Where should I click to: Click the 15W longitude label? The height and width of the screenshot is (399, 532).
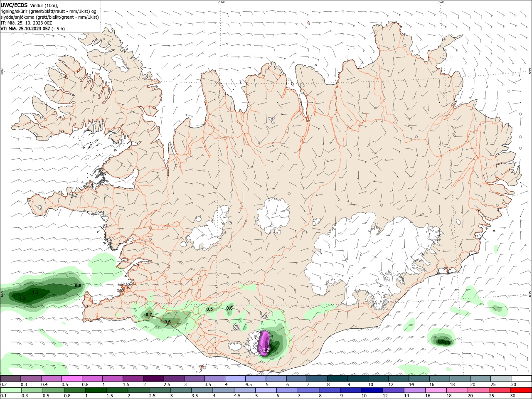(x=440, y=2)
